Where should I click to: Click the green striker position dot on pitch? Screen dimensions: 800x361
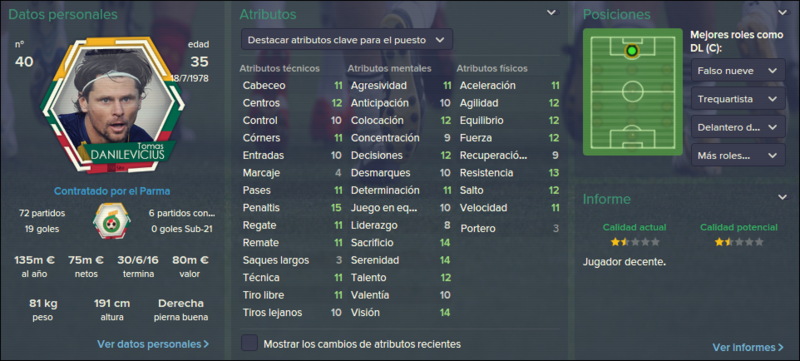pyautogui.click(x=632, y=51)
